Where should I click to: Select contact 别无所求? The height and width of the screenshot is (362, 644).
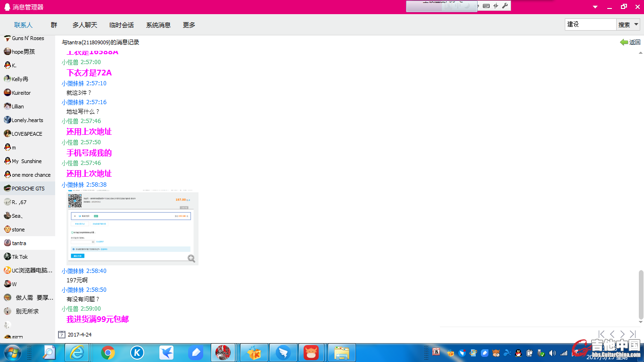point(27,312)
